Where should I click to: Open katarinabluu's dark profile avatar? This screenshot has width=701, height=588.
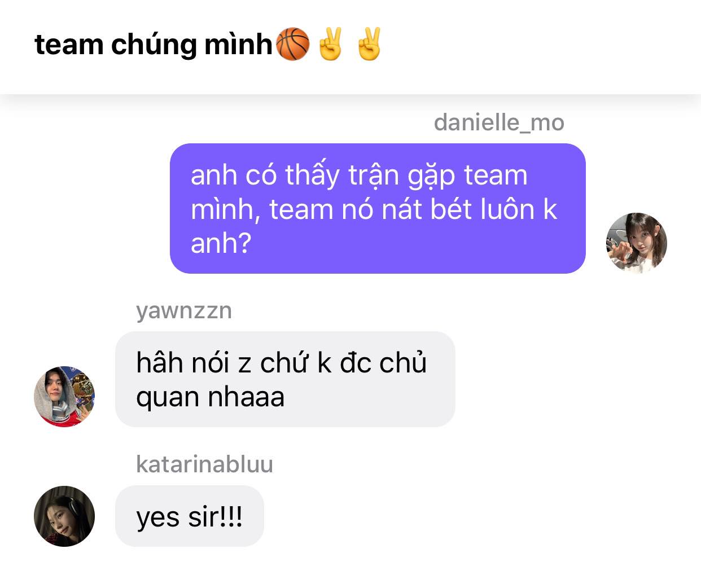[x=64, y=516]
